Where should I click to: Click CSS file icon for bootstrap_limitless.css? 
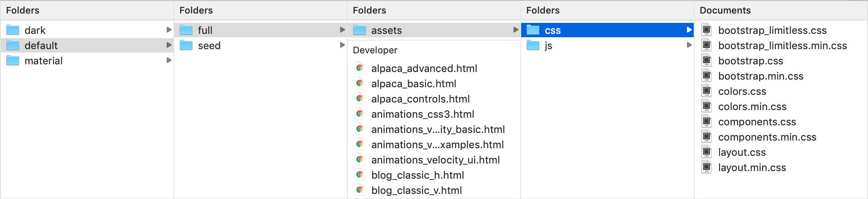pyautogui.click(x=706, y=30)
